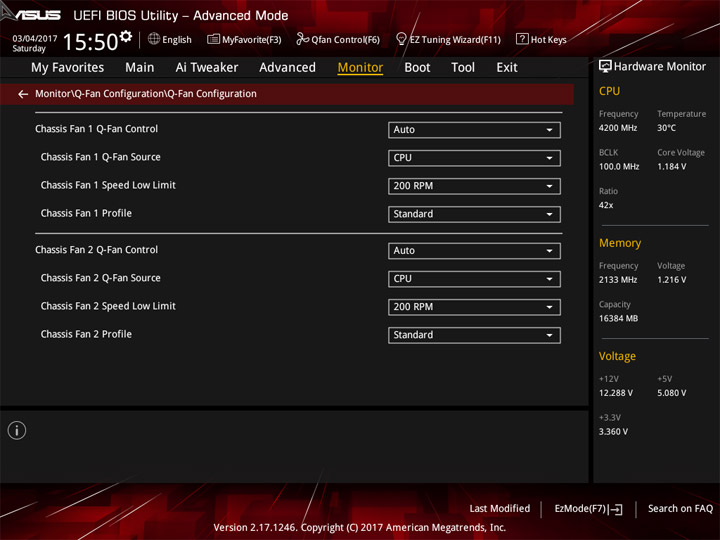Image resolution: width=720 pixels, height=540 pixels.
Task: Select the Chassis Fan 2 Speed Low Limit label
Action: (x=108, y=306)
